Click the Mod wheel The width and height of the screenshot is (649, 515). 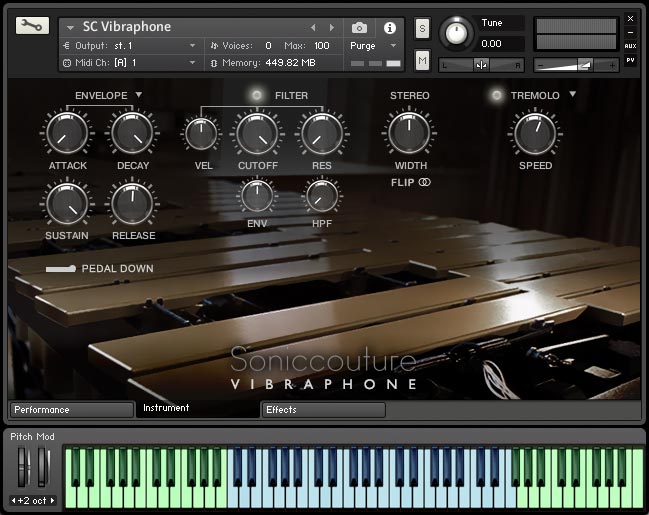[x=43, y=467]
